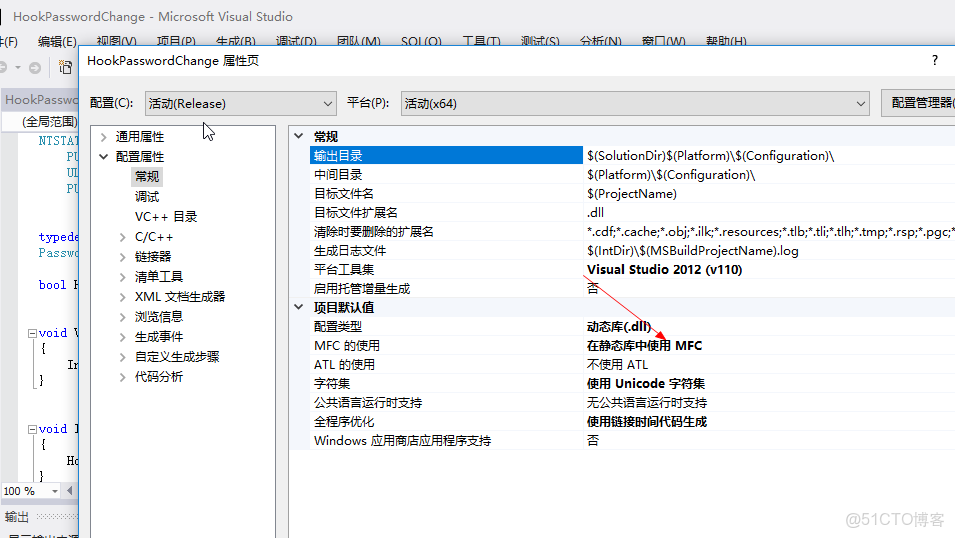
Task: Click the editor horizontal scroll left arrow
Action: click(x=69, y=490)
